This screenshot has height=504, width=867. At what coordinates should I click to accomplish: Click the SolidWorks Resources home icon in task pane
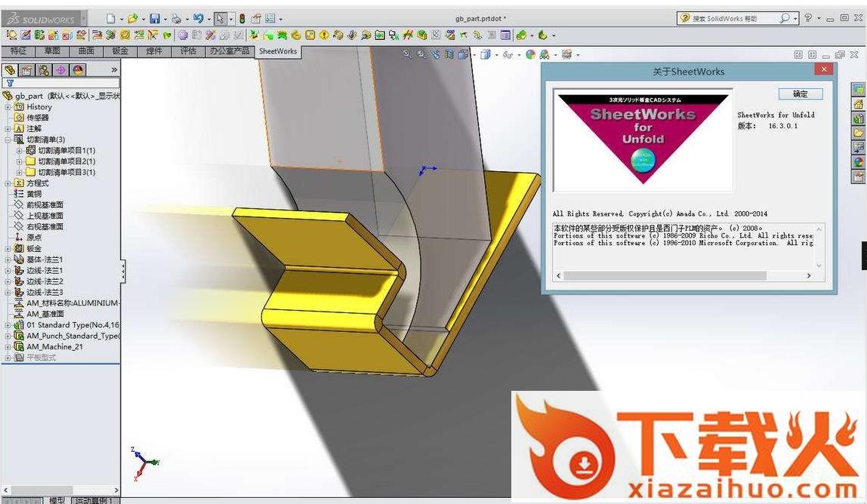pos(859,104)
